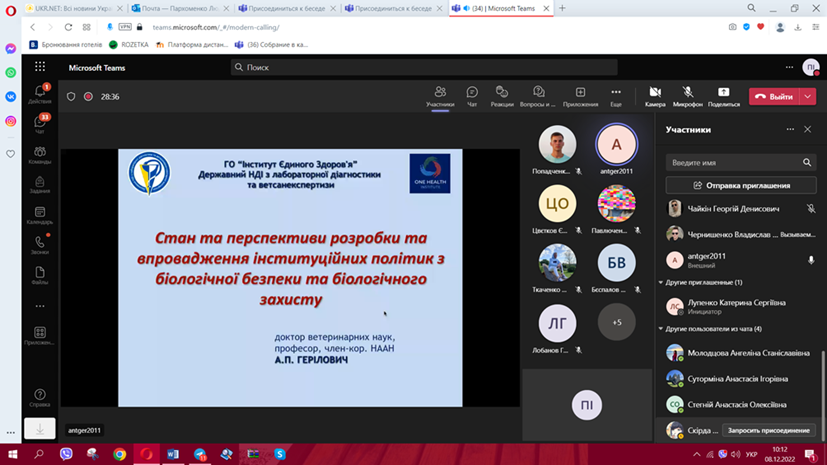827x465 pixels.
Task: Open Files (Файлы) in sidebar
Action: (40, 275)
